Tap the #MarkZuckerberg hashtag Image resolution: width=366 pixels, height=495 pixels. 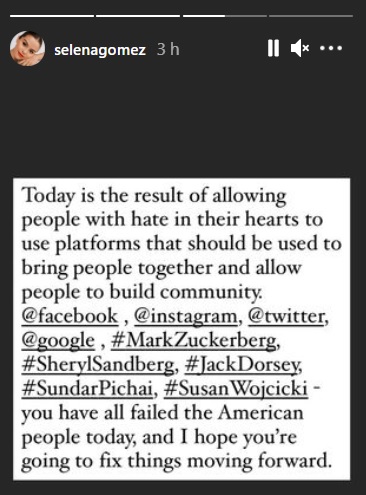(194, 341)
